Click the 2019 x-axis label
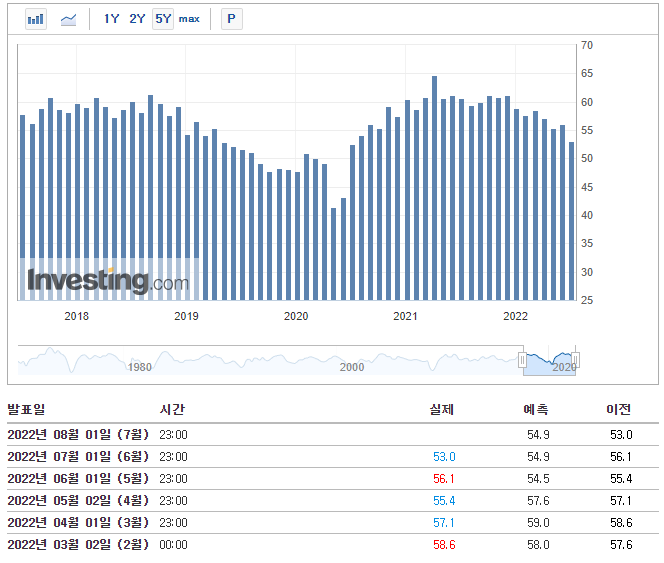This screenshot has width=664, height=563. 186,316
